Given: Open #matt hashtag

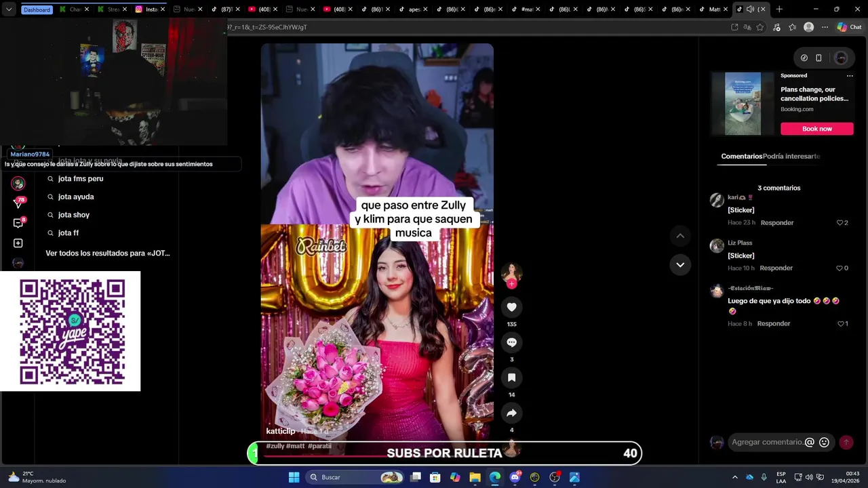Looking at the screenshot, I should (295, 446).
